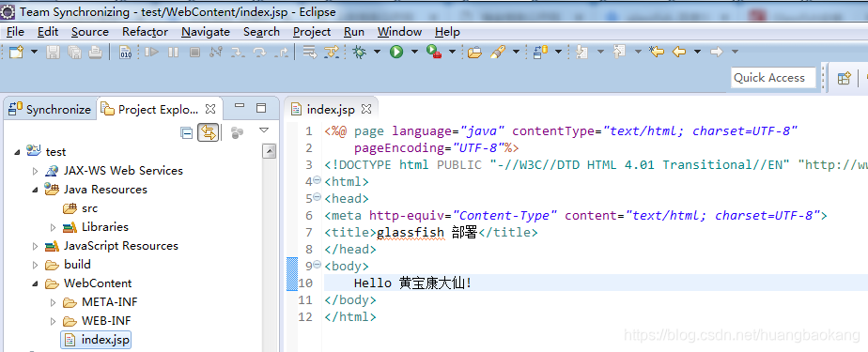
Task: Click Collapse All in Project Explorer
Action: click(x=187, y=132)
